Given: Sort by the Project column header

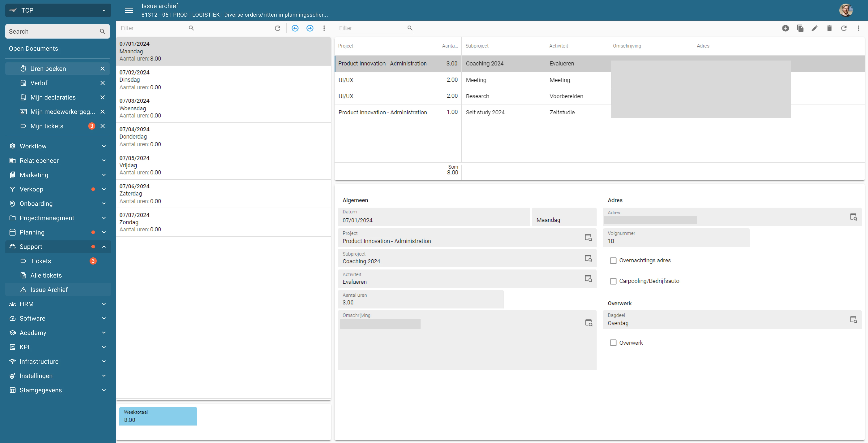Looking at the screenshot, I should (x=346, y=46).
